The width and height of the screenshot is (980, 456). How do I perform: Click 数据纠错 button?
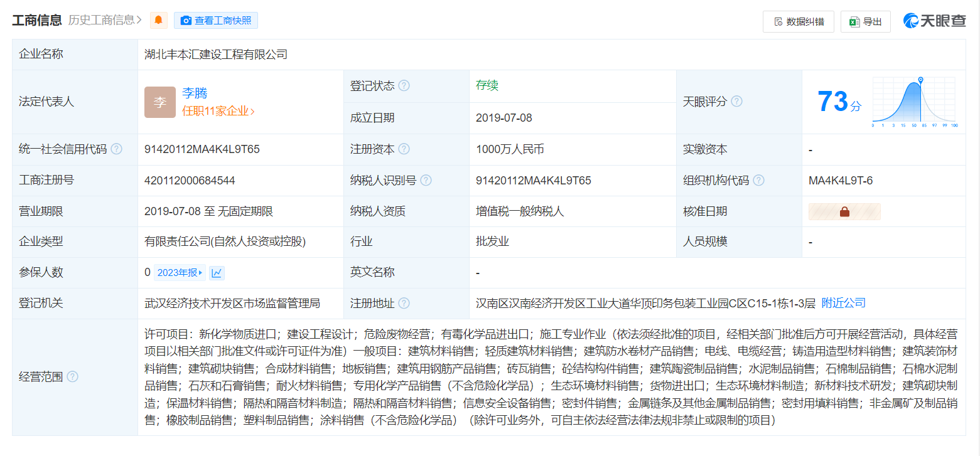[798, 21]
